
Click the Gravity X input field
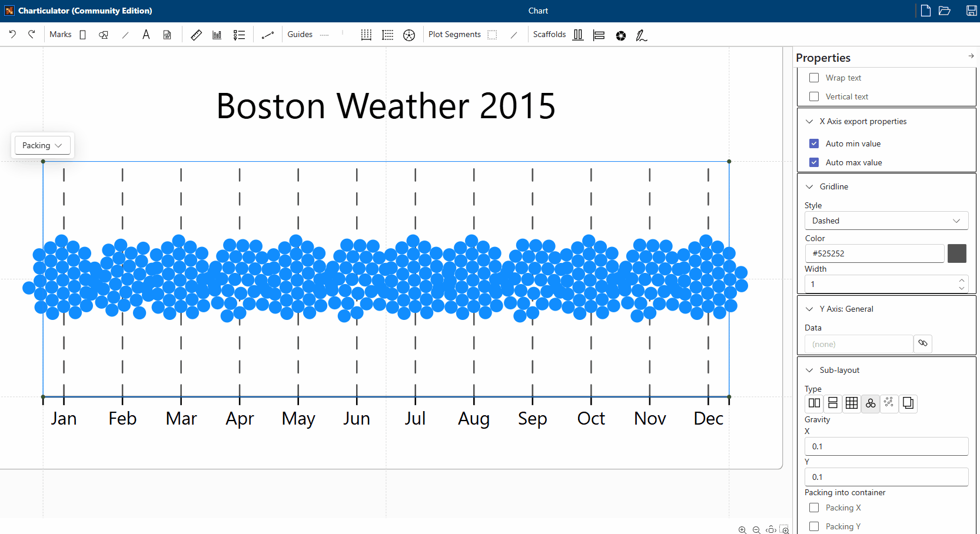coord(886,446)
